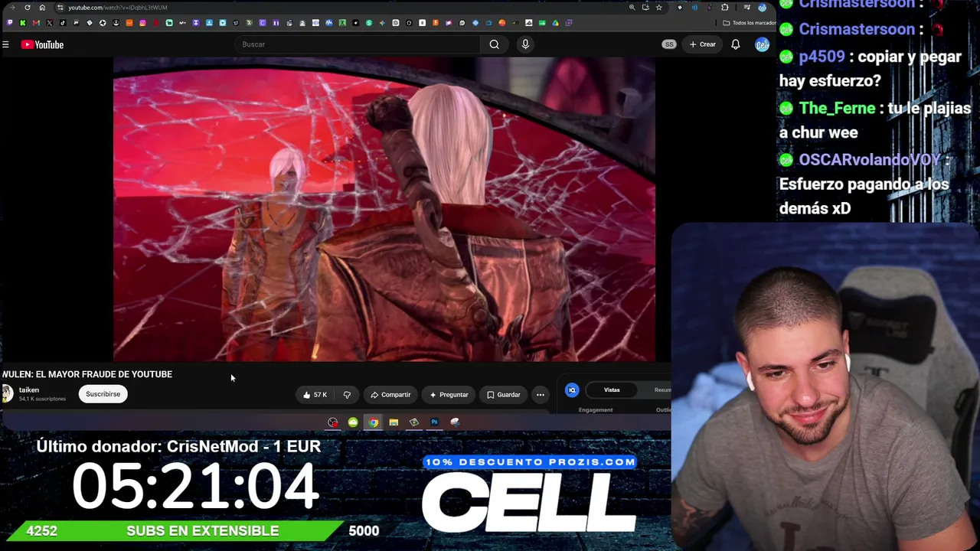Image resolution: width=980 pixels, height=551 pixels.
Task: Open YouTube notifications bell
Action: tap(735, 44)
